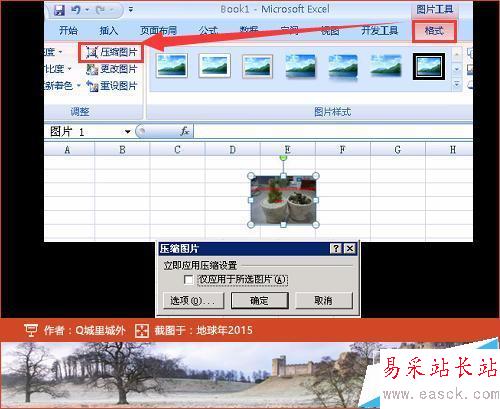This screenshot has height=409, width=500.
Task: Apply the black double-frame picture style
Action: point(429,66)
